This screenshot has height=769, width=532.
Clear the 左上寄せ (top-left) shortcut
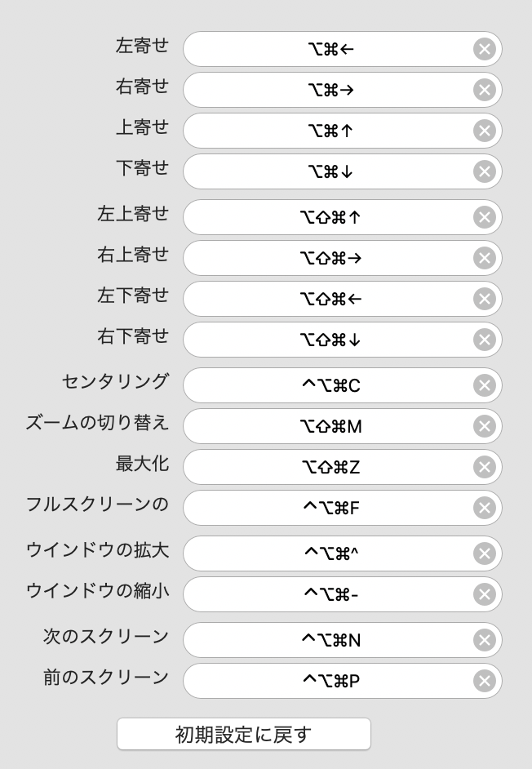click(485, 217)
